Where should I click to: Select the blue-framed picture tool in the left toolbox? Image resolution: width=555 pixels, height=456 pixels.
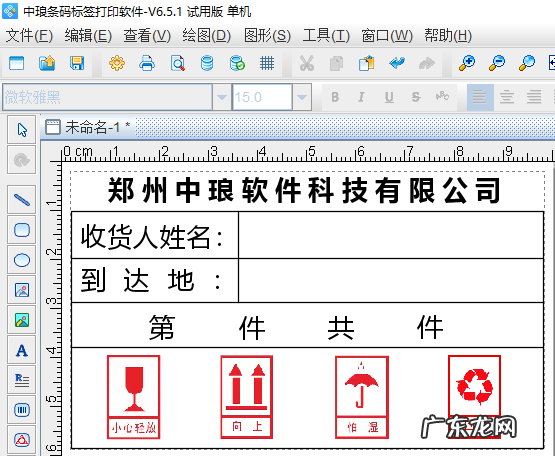point(22,290)
